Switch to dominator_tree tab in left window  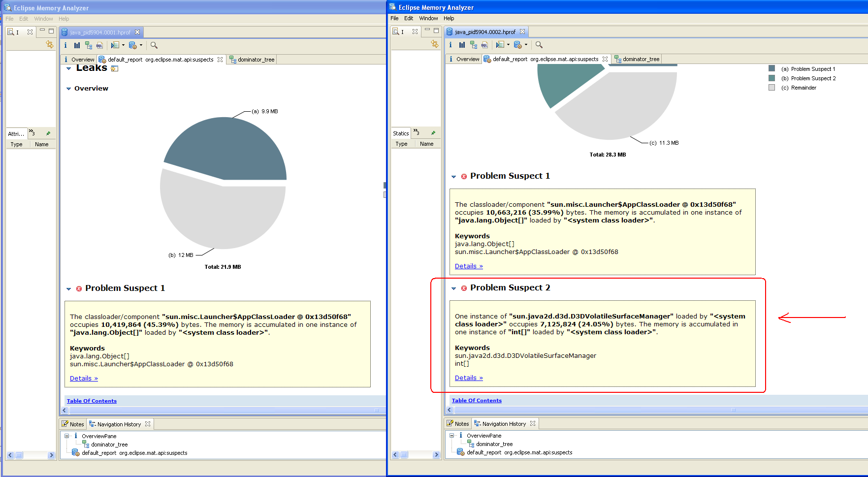[x=252, y=60]
